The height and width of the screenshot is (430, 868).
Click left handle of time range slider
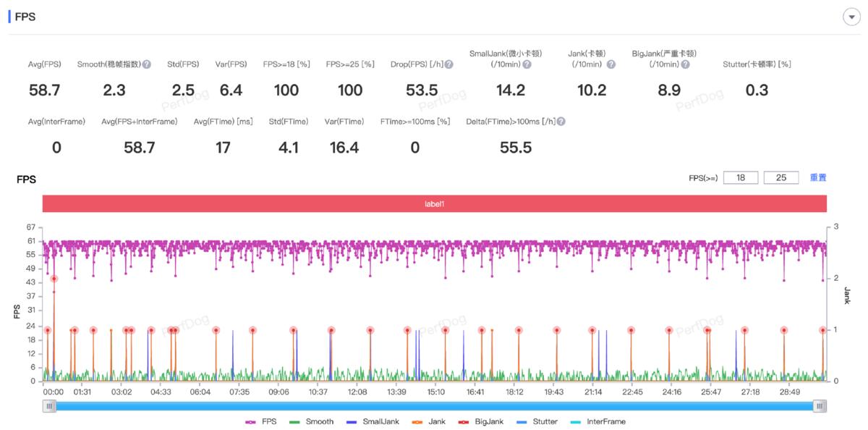49,406
